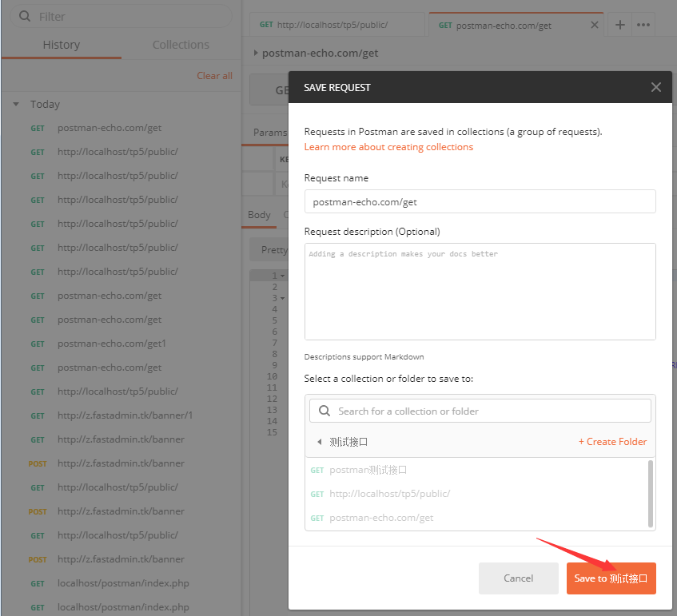Viewport: 677px width, 616px height.
Task: Open the Params tab
Action: pyautogui.click(x=270, y=132)
